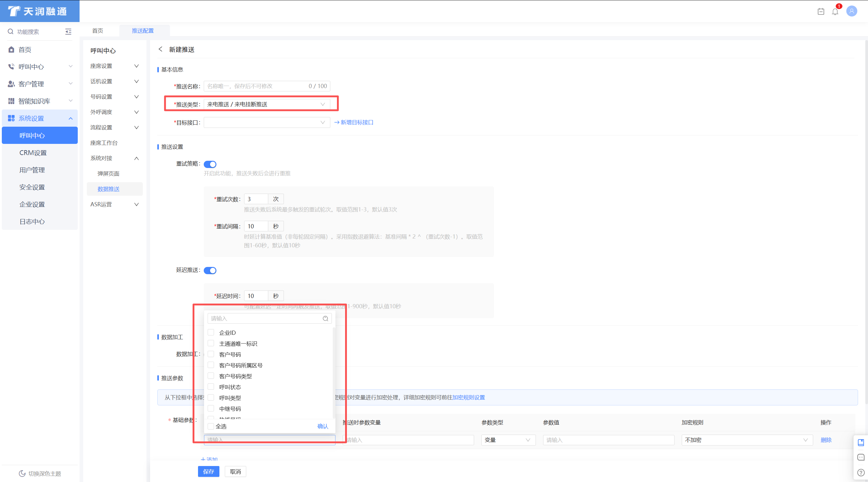The width and height of the screenshot is (868, 482).
Task: Check the 中继号码 option
Action: 211,408
